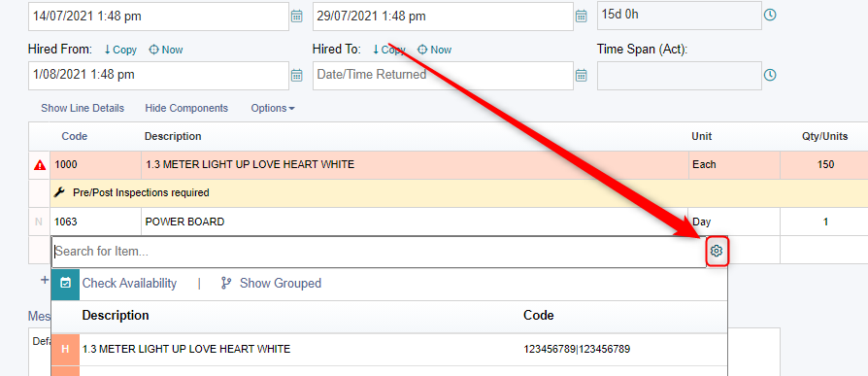Open calendar picker beside 29/07/2021 date field

[x=581, y=17]
